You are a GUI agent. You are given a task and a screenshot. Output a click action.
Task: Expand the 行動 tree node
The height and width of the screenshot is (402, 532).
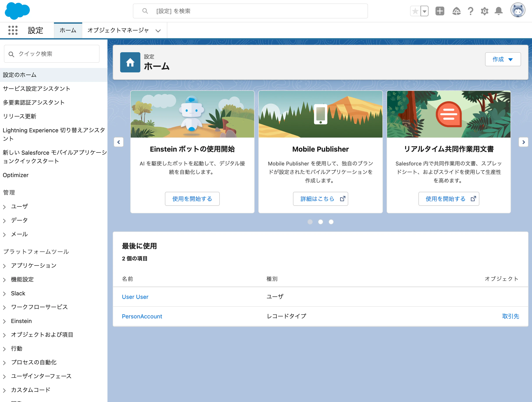[4, 349]
